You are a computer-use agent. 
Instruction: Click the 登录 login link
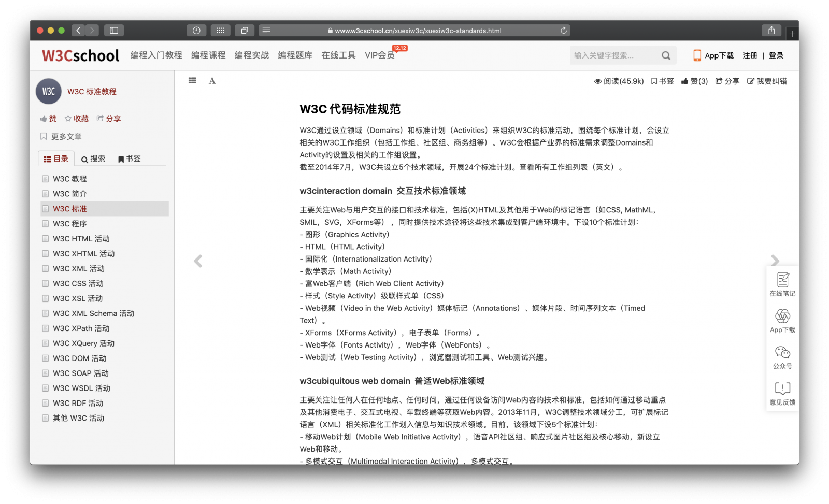click(x=776, y=55)
